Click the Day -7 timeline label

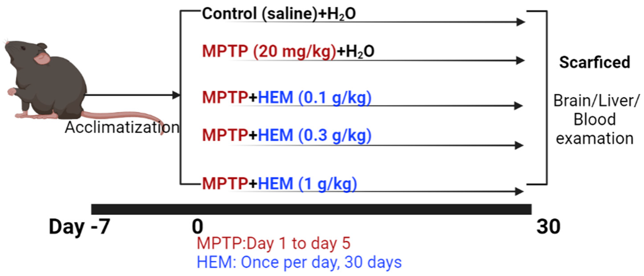click(80, 226)
